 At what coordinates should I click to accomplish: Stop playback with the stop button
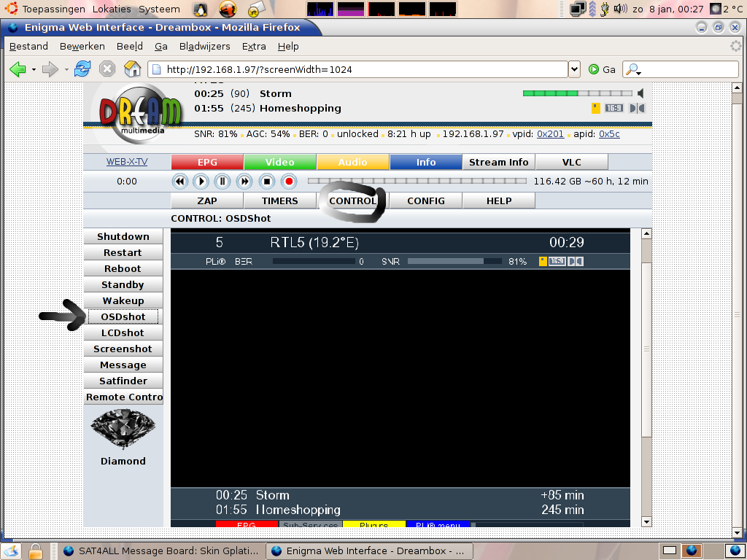tap(267, 182)
